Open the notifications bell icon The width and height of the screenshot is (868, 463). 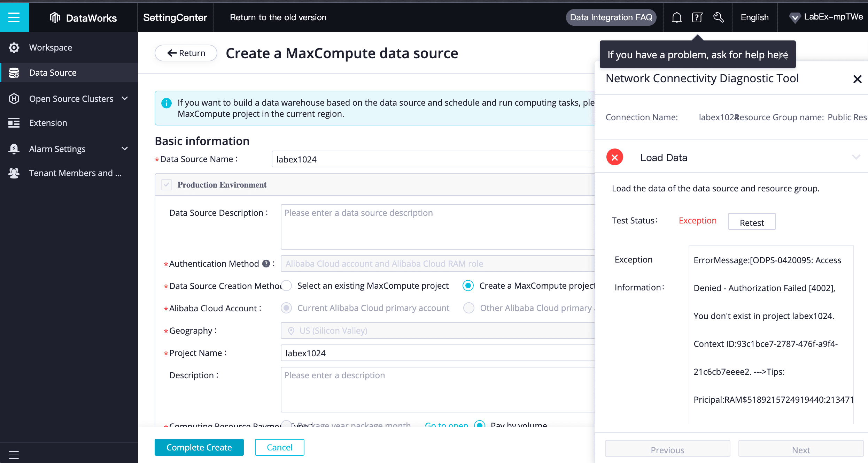(676, 17)
